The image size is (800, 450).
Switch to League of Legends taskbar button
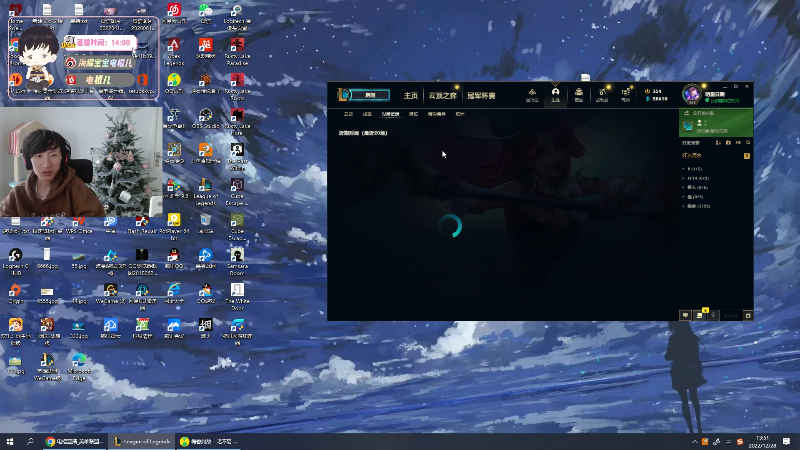(x=142, y=441)
